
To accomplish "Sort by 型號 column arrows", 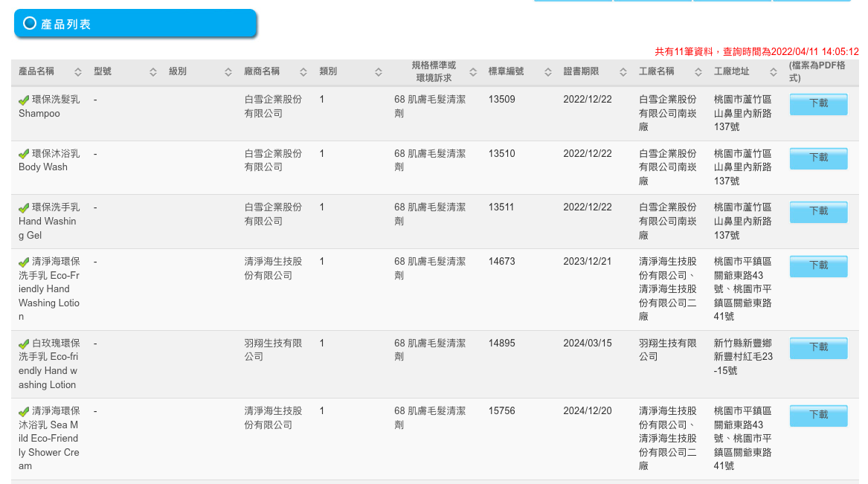I will point(153,72).
